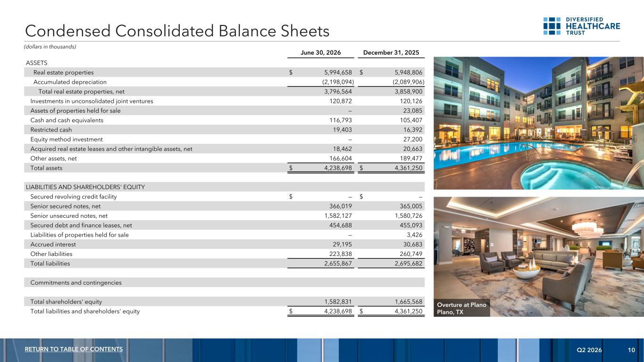Click the Liabilities and Shareholders' Equity heading
Screen dimensions: 644x362
(85, 187)
